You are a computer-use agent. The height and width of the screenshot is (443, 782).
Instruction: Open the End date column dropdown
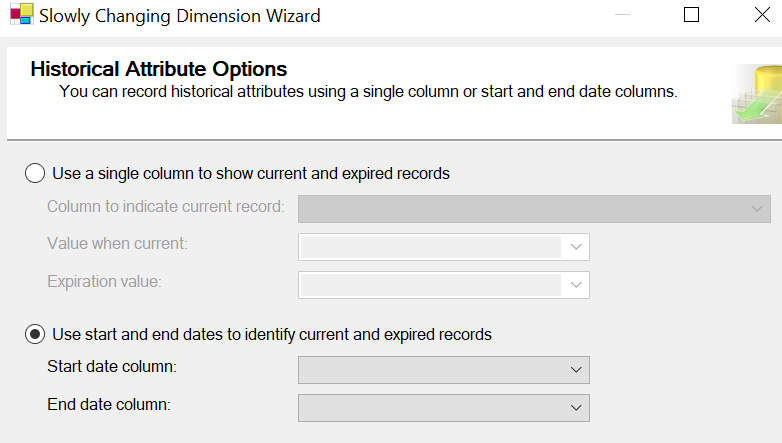point(576,408)
